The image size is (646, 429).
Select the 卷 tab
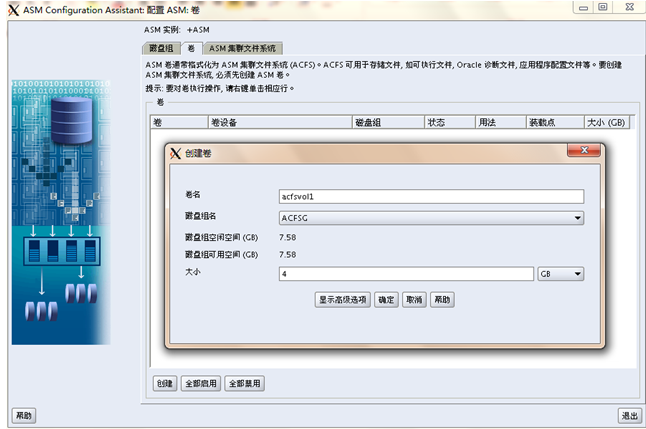(191, 48)
